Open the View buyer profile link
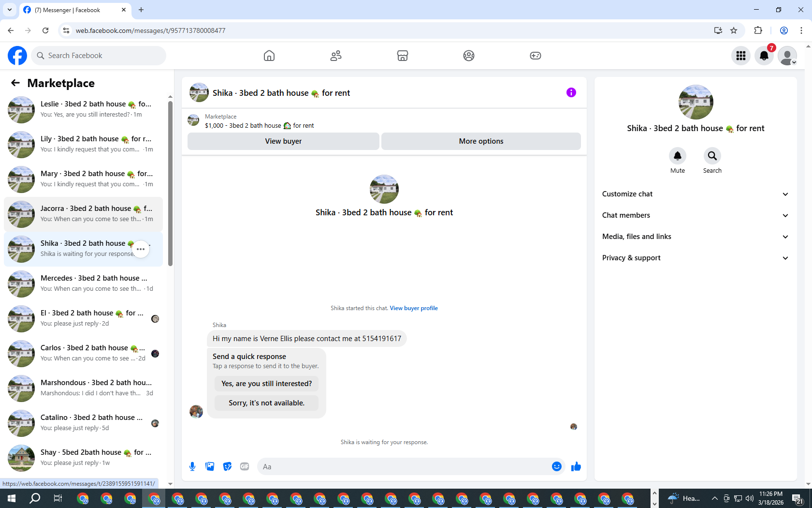 tap(414, 308)
